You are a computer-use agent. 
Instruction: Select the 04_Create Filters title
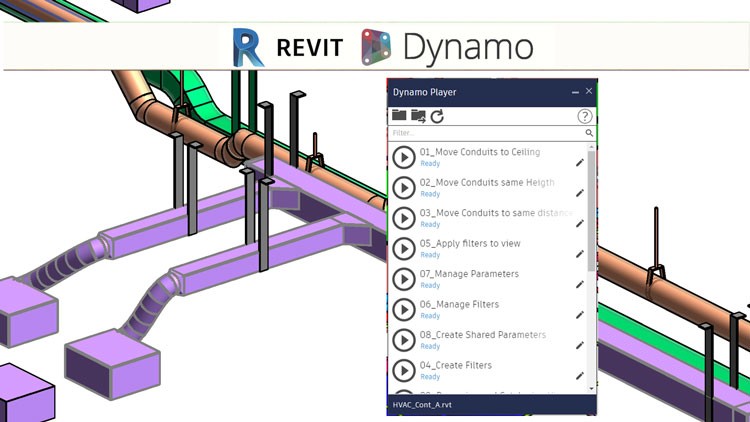[455, 366]
